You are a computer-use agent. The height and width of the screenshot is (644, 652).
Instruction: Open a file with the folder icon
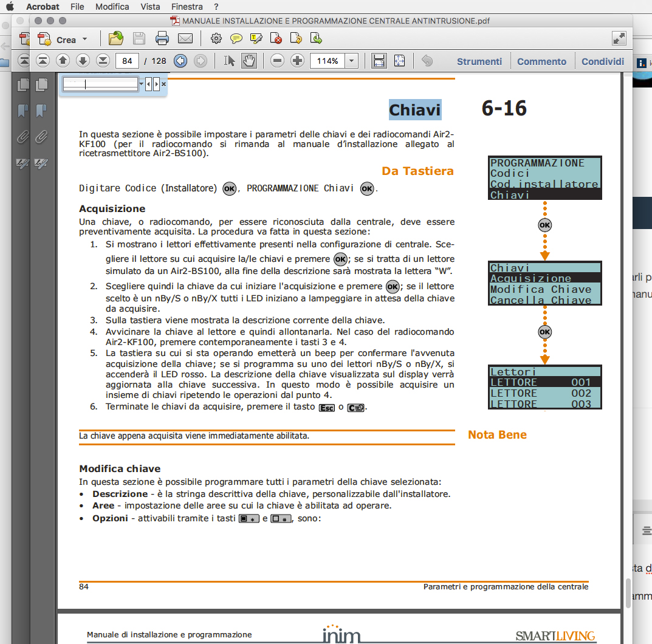coord(115,39)
